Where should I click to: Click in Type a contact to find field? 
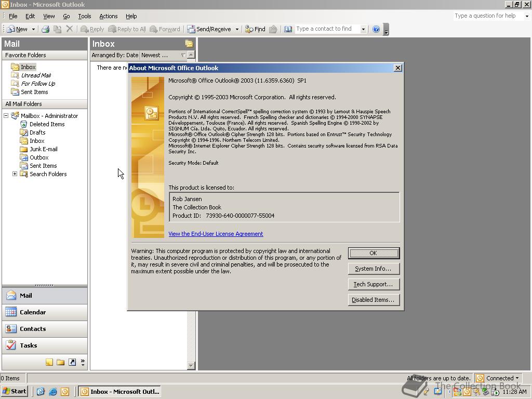[x=327, y=29]
